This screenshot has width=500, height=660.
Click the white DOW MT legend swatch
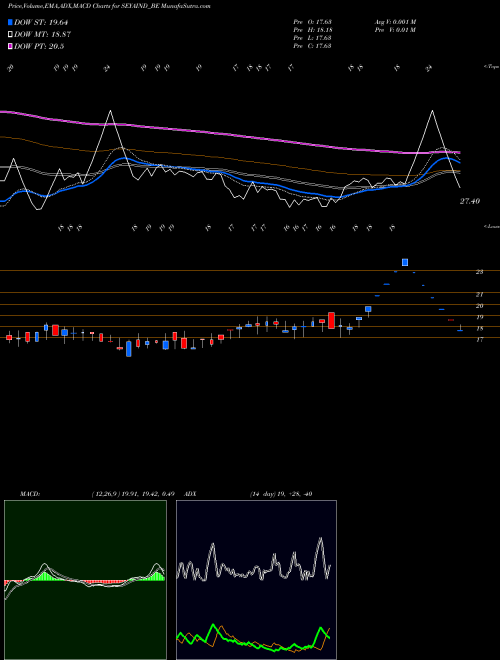pos(10,35)
